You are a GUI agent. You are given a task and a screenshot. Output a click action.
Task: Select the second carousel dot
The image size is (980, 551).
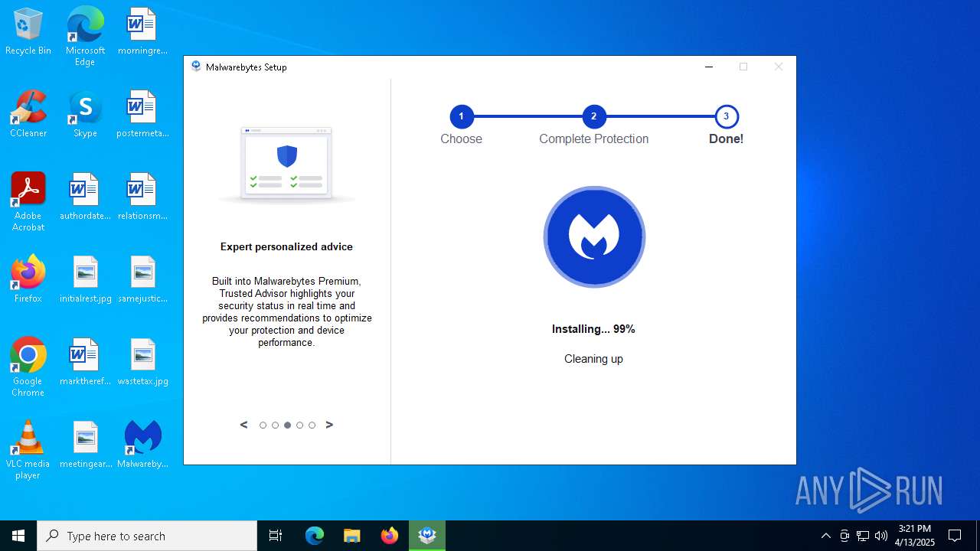[275, 425]
